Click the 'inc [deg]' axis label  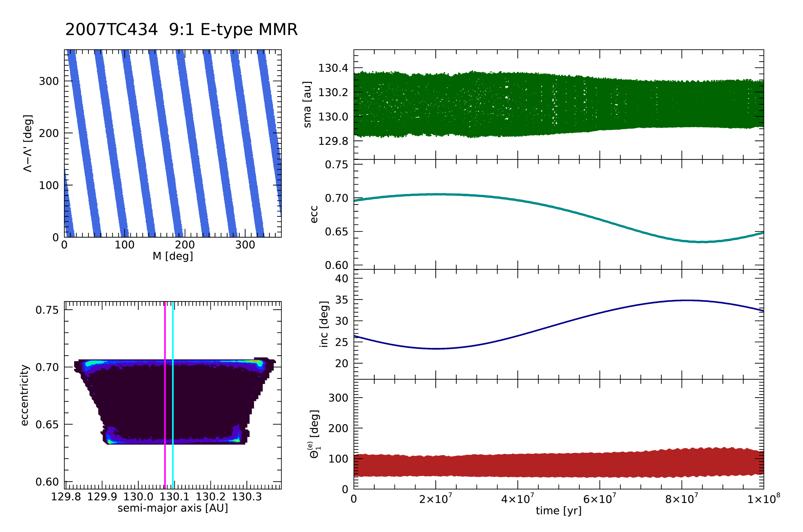pyautogui.click(x=324, y=324)
